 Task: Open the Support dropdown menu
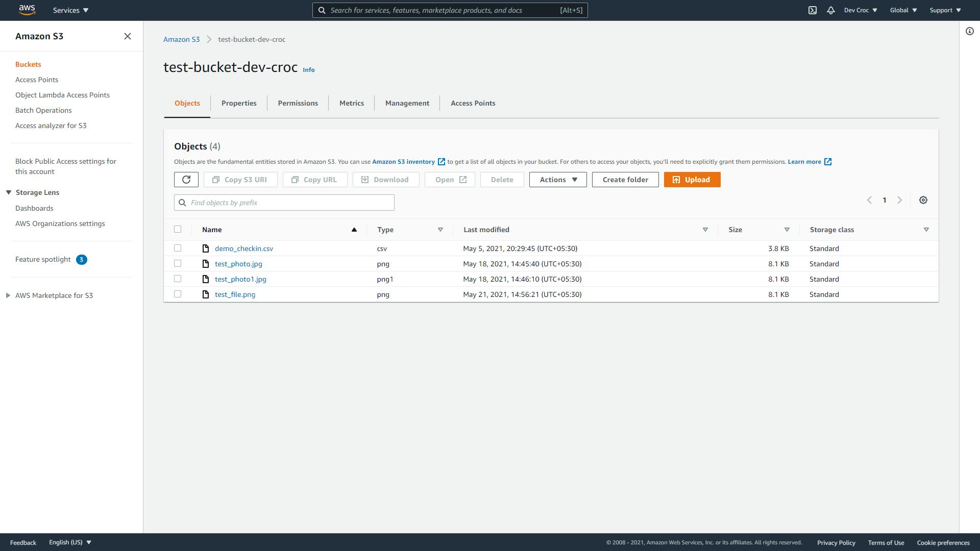click(945, 10)
